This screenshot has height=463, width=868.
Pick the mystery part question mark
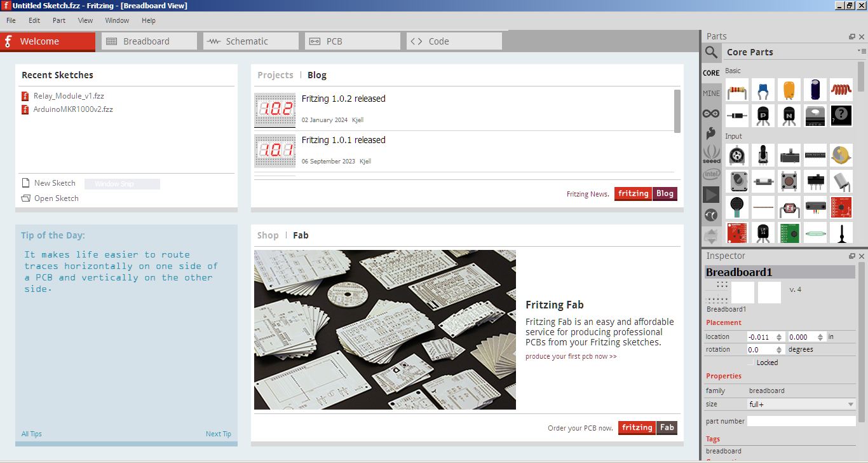pyautogui.click(x=841, y=116)
